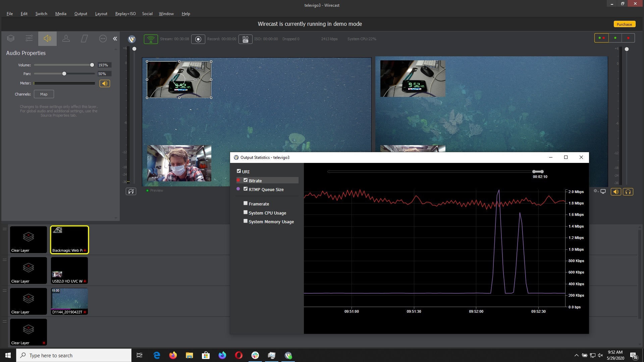Open the File menu
The image size is (644, 362).
tap(10, 14)
